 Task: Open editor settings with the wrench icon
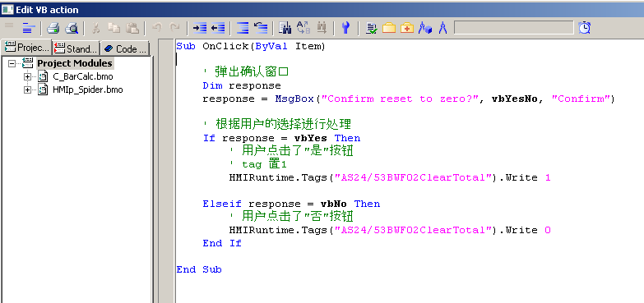click(x=345, y=28)
